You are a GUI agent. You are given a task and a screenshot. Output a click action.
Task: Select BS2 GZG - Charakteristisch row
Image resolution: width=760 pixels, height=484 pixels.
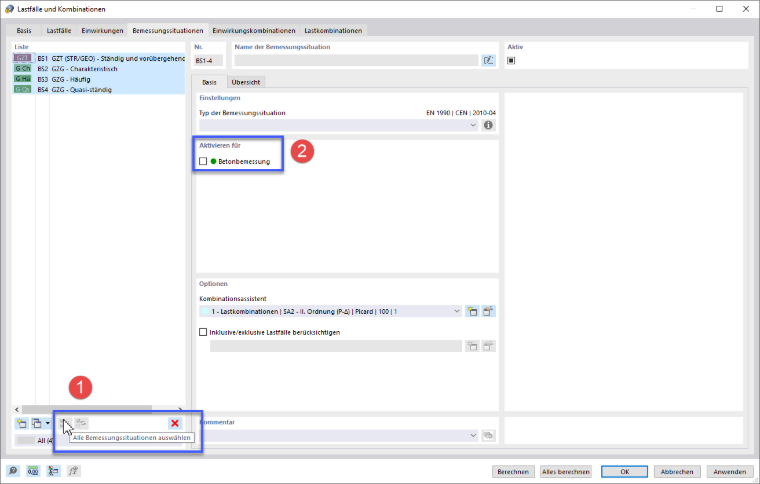tap(99, 69)
